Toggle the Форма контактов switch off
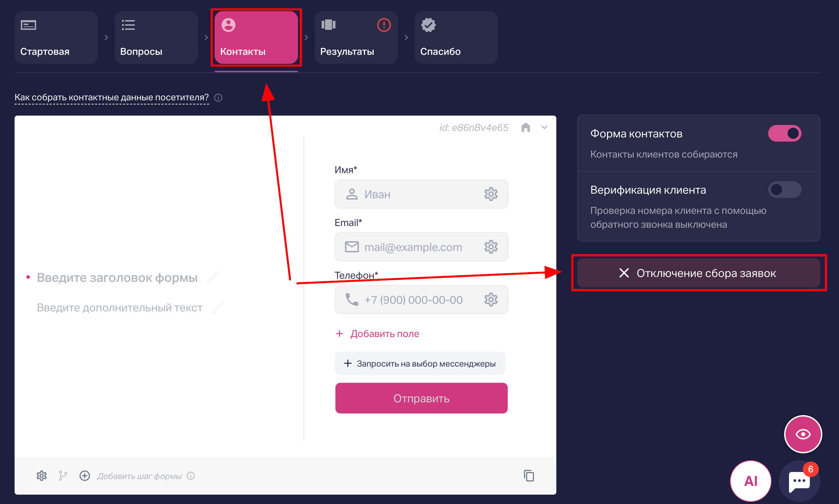The width and height of the screenshot is (839, 504). coord(784,134)
